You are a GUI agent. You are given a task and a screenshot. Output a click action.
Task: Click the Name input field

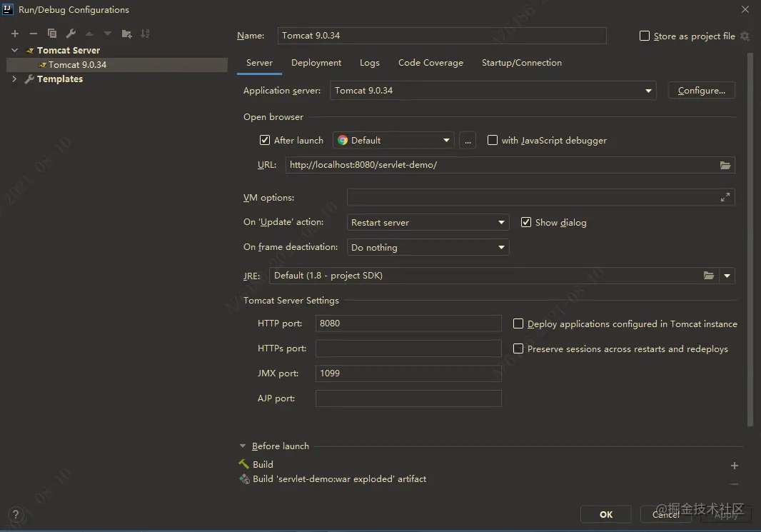[x=442, y=36]
